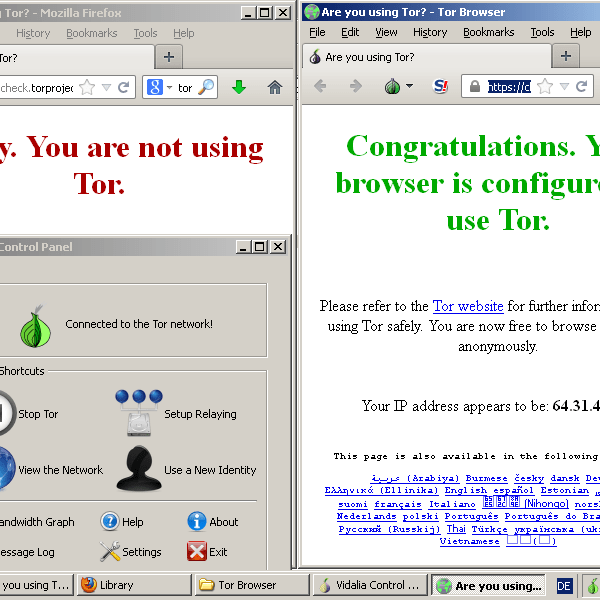
Task: Click the magnifier search icon in Firefox
Action: pyautogui.click(x=207, y=87)
